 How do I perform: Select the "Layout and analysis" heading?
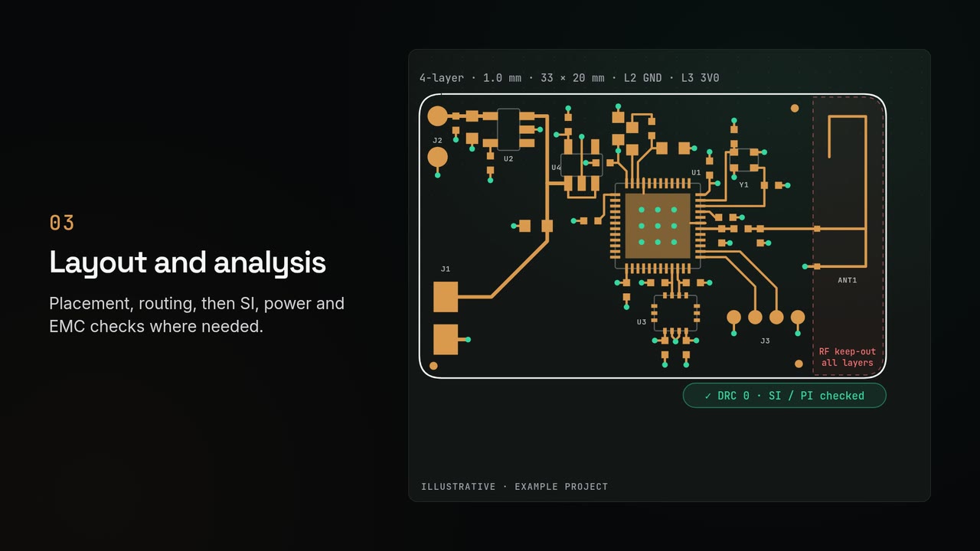[188, 262]
